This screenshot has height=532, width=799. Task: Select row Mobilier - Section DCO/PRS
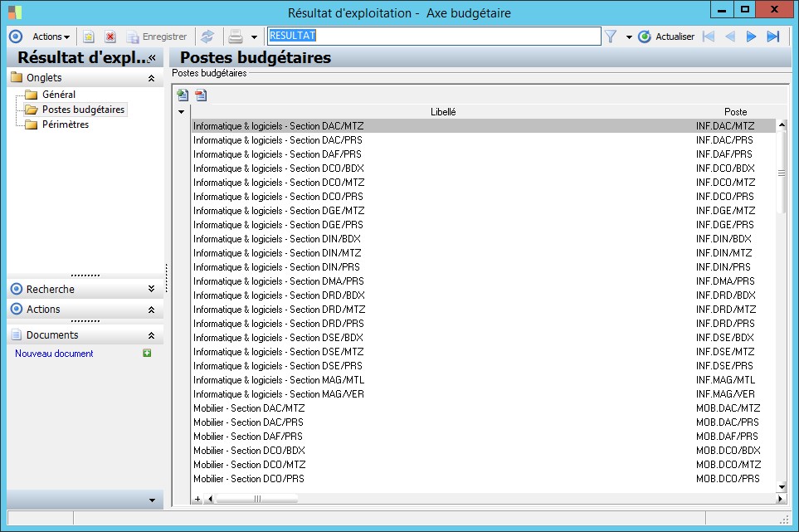(484, 479)
